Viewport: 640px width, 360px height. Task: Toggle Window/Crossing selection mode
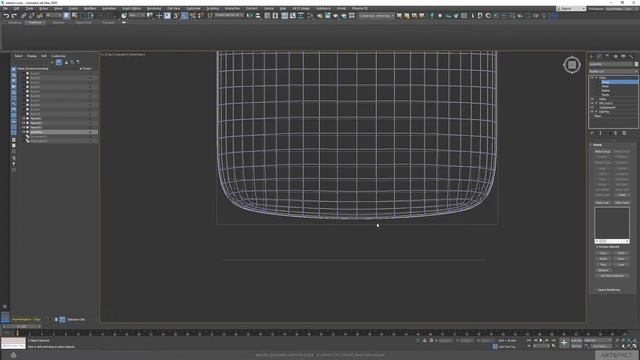[x=91, y=16]
